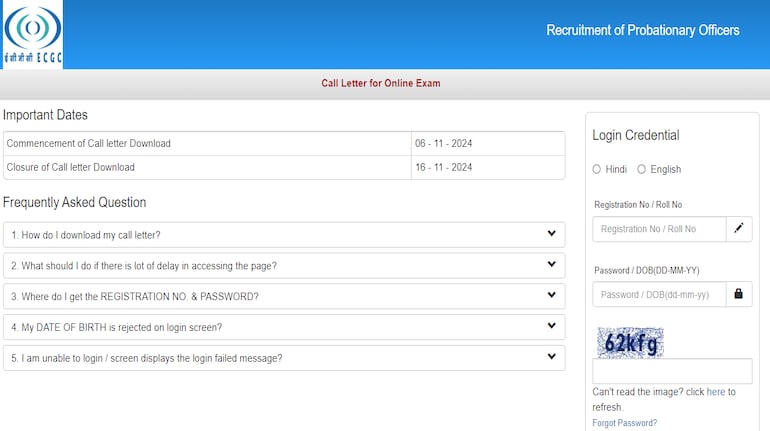Click "here" link to refresh captcha
The height and width of the screenshot is (431, 770).
(715, 392)
